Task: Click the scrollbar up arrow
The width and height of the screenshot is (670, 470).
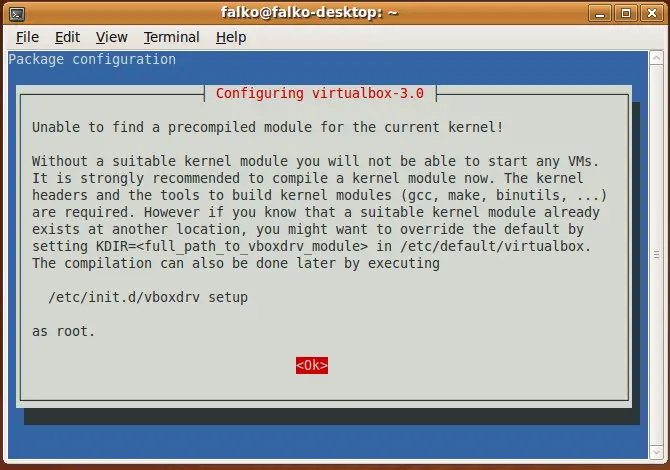Action: point(656,58)
